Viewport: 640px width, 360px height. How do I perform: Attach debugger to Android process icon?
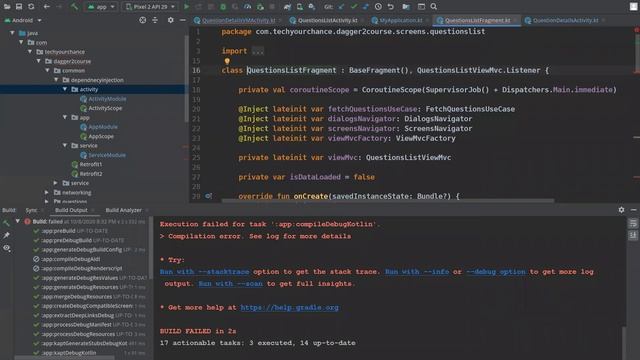click(x=260, y=7)
